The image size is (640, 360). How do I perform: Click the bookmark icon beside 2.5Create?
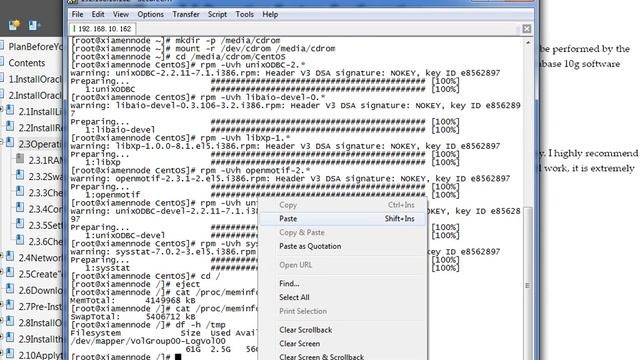(10, 273)
